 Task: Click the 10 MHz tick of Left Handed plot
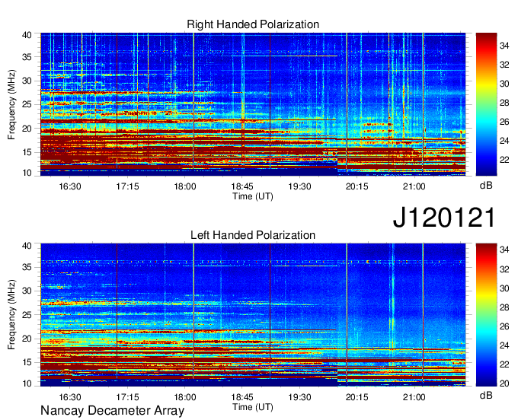(27, 383)
